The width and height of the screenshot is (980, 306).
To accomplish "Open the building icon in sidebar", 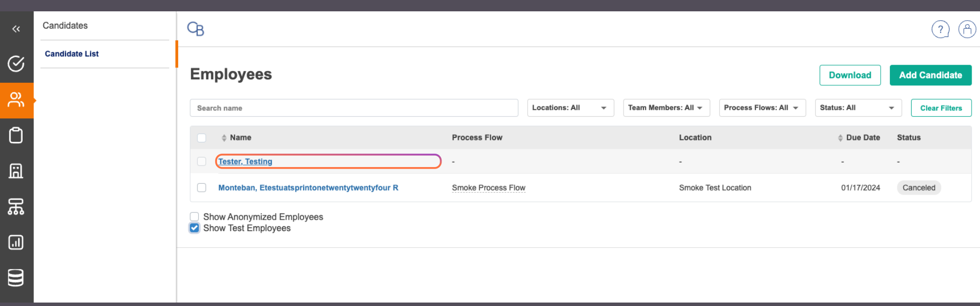I will pos(16,171).
